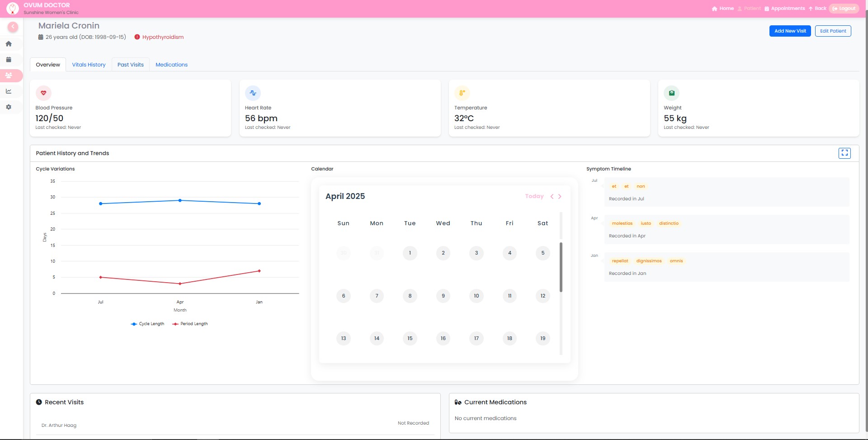
Task: Select April 15 on the calendar
Action: 410,338
